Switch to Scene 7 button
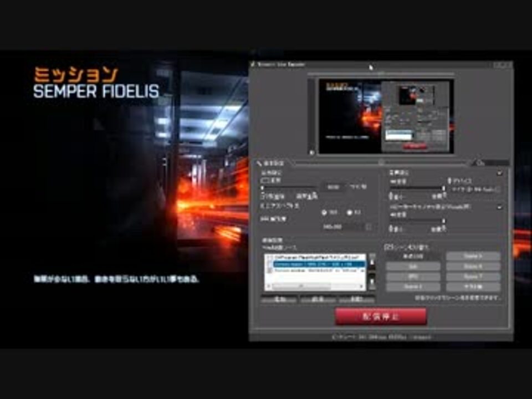Image resolution: width=532 pixels, height=399 pixels. (x=473, y=277)
